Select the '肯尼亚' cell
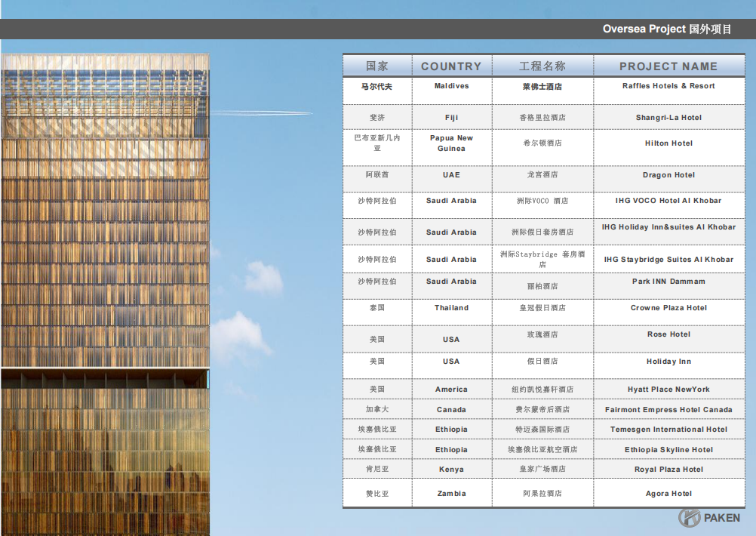 coord(377,469)
